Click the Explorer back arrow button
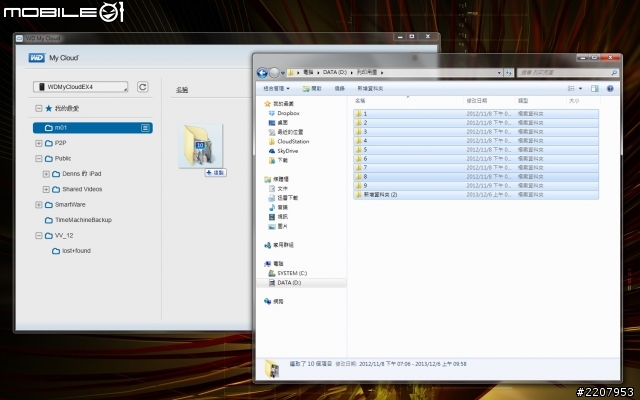The height and width of the screenshot is (400, 640). (x=262, y=73)
